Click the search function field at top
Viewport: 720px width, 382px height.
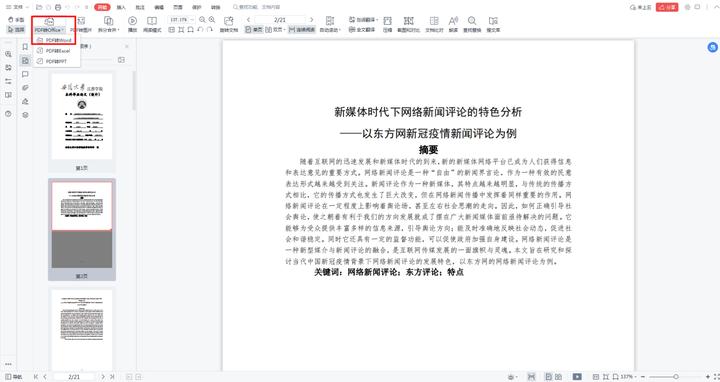click(x=257, y=7)
